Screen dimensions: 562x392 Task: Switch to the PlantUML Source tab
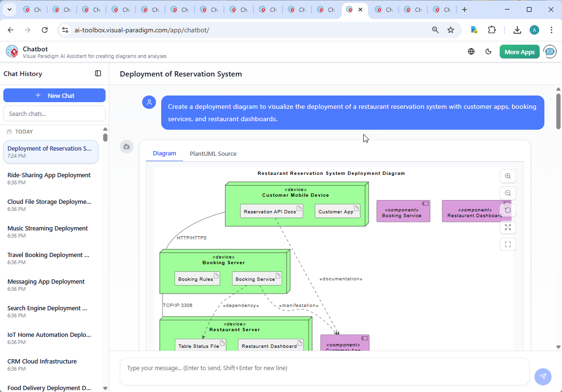(213, 153)
